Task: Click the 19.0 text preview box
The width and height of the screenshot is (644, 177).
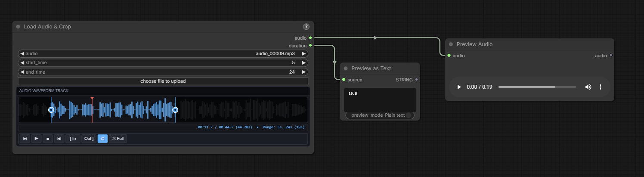Action: (380, 100)
